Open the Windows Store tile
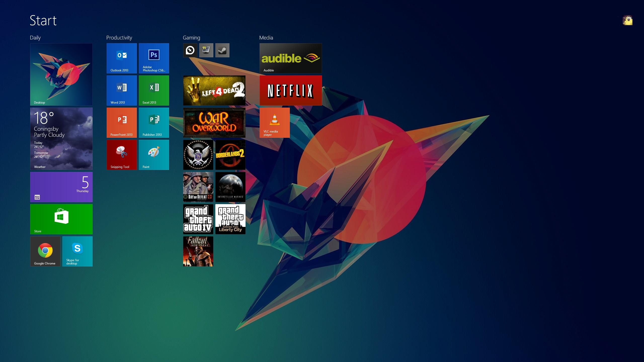Image resolution: width=644 pixels, height=362 pixels. click(61, 219)
